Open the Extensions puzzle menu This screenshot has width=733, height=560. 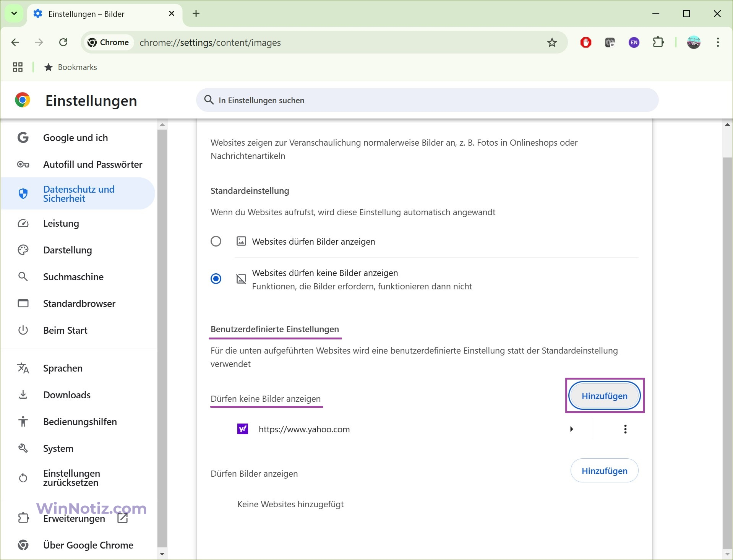coord(658,42)
